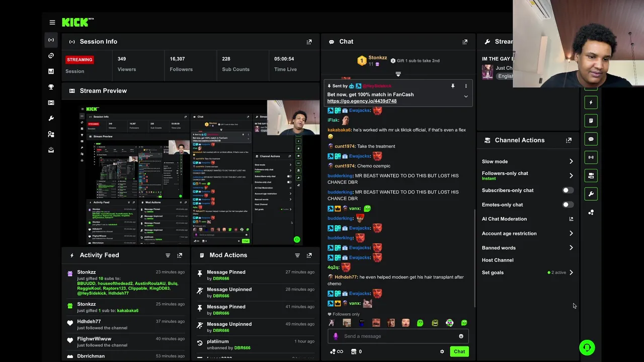The width and height of the screenshot is (644, 362).
Task: Collapse pinned message chevron
Action: pyautogui.click(x=466, y=97)
